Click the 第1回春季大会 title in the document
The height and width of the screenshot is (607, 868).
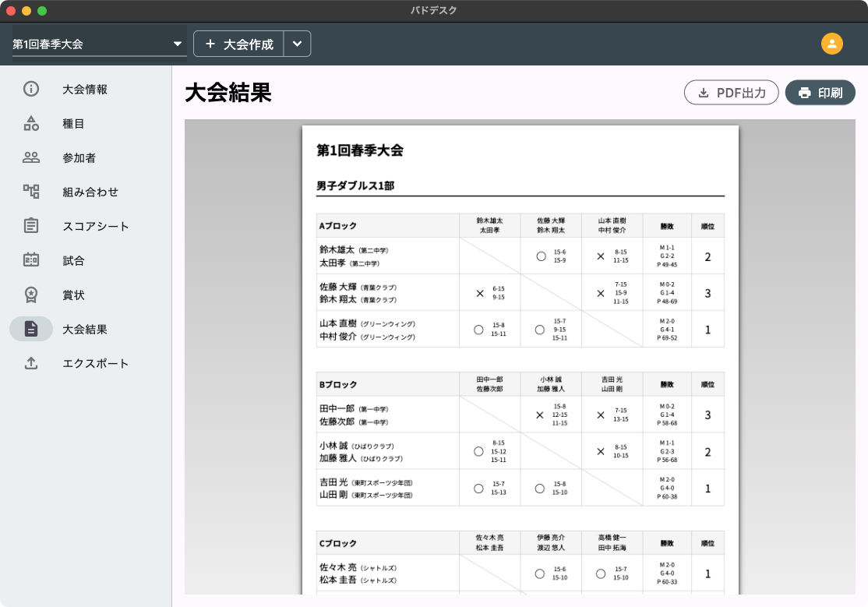[x=360, y=150]
